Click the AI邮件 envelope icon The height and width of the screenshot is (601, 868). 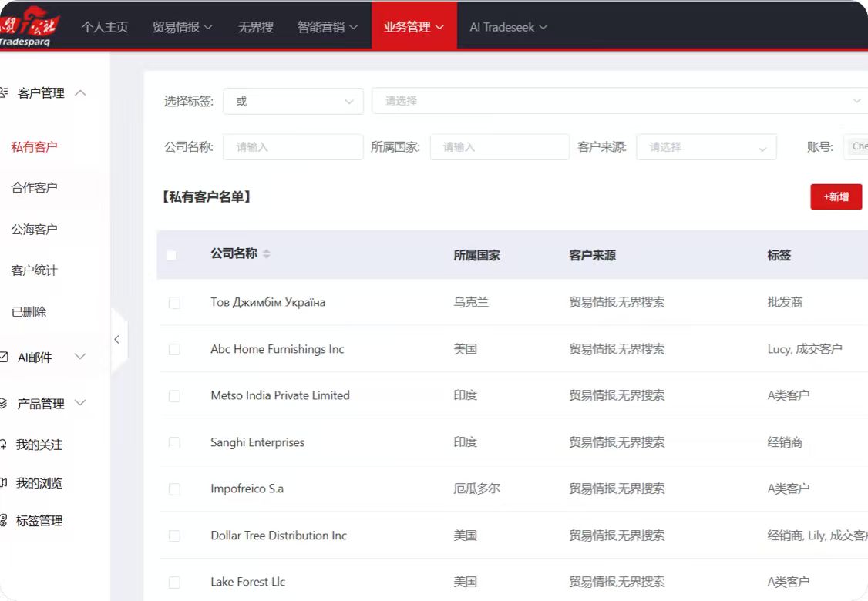(4, 358)
